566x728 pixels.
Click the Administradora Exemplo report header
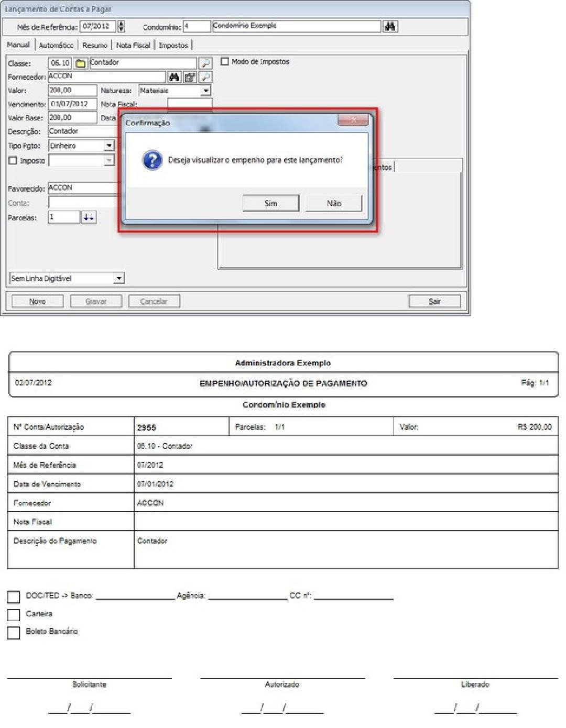(x=283, y=363)
